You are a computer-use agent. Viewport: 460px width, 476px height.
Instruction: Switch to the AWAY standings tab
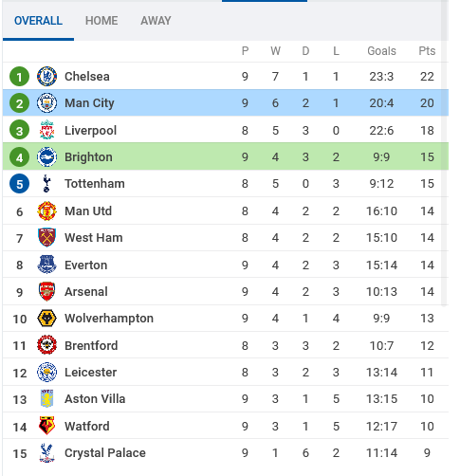pyautogui.click(x=156, y=21)
